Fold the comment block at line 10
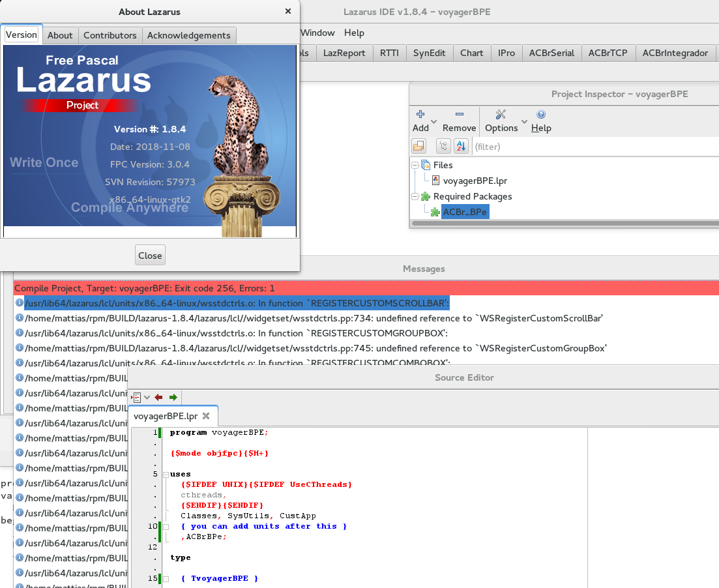Viewport: 719px width, 588px height. [x=166, y=527]
